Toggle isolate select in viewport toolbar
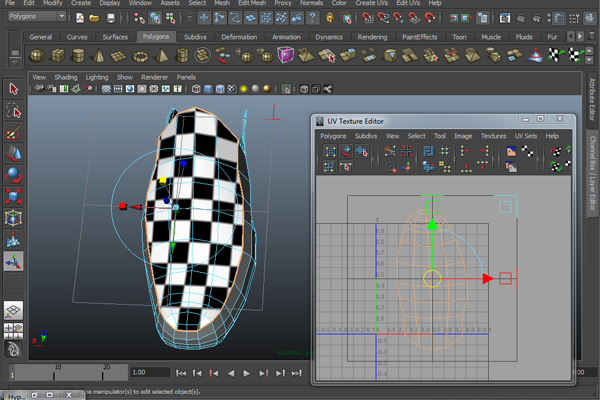 286,89
